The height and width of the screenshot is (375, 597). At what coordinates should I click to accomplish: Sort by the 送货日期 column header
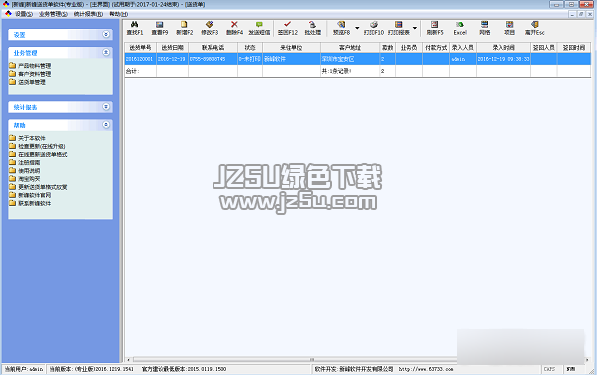[172, 48]
